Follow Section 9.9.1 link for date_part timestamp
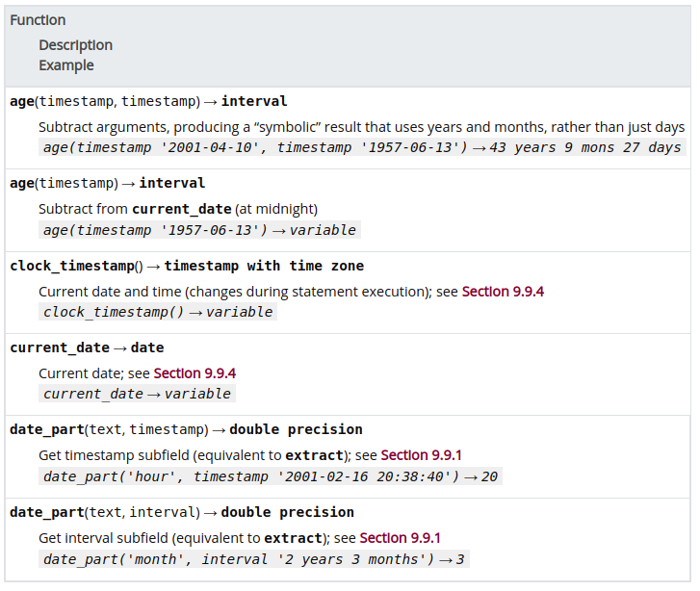The width and height of the screenshot is (700, 591). coord(421,454)
